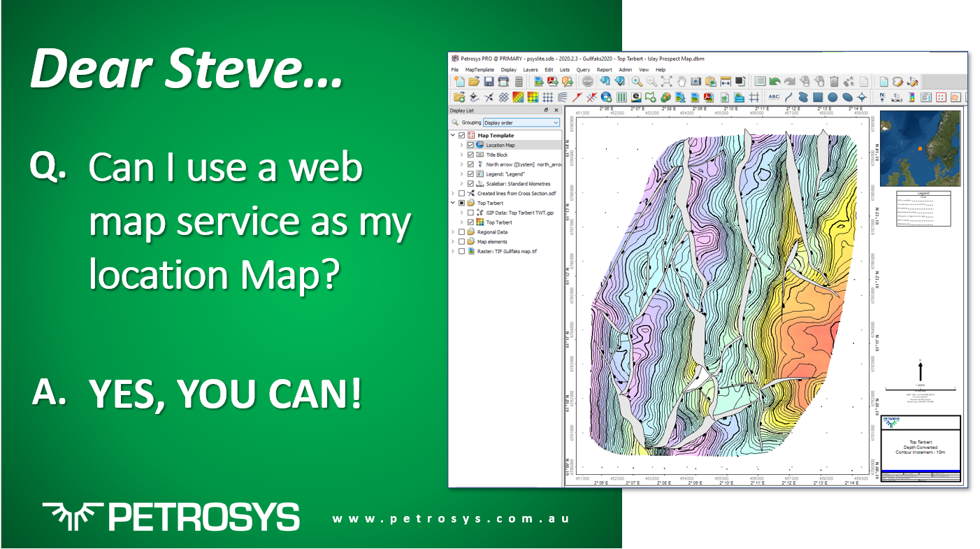Insert a North arrow element icon

pyautogui.click(x=881, y=97)
